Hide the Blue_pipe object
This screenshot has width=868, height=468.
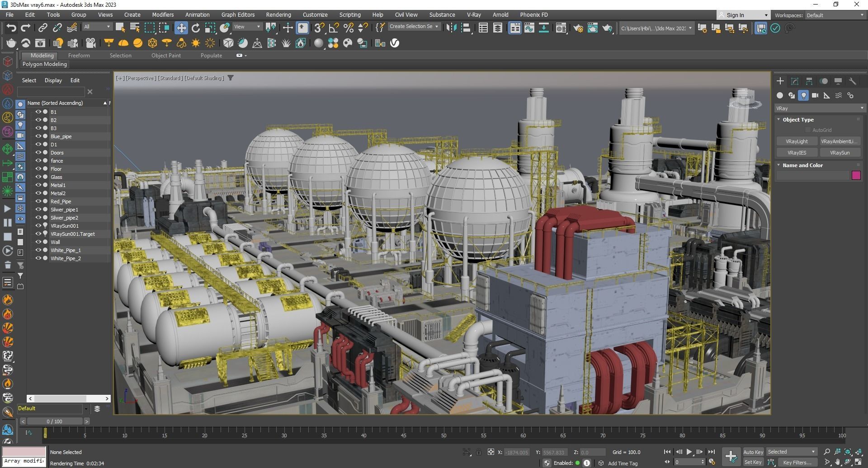(38, 136)
